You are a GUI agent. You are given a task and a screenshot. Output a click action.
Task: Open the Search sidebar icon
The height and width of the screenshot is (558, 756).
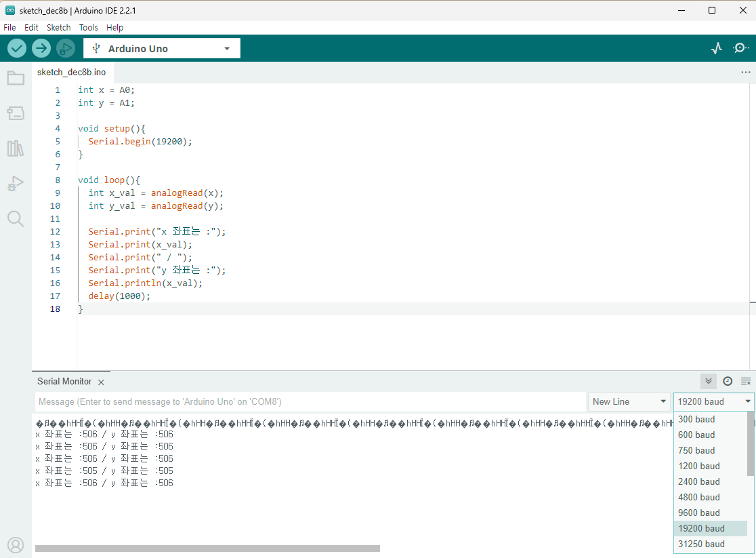point(16,219)
